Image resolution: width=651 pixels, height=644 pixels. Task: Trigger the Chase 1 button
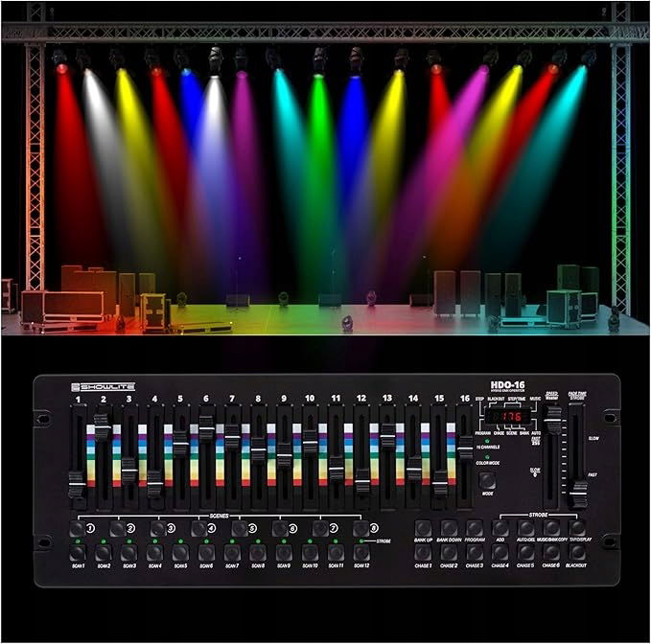(x=423, y=552)
